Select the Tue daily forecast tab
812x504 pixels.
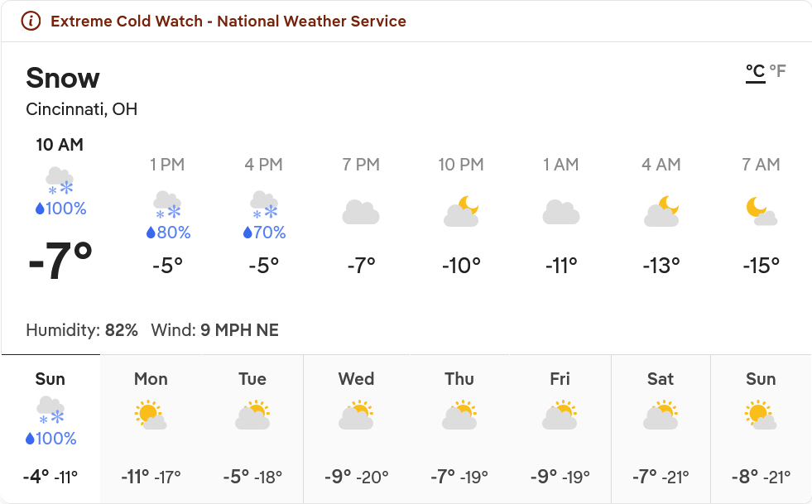(252, 428)
